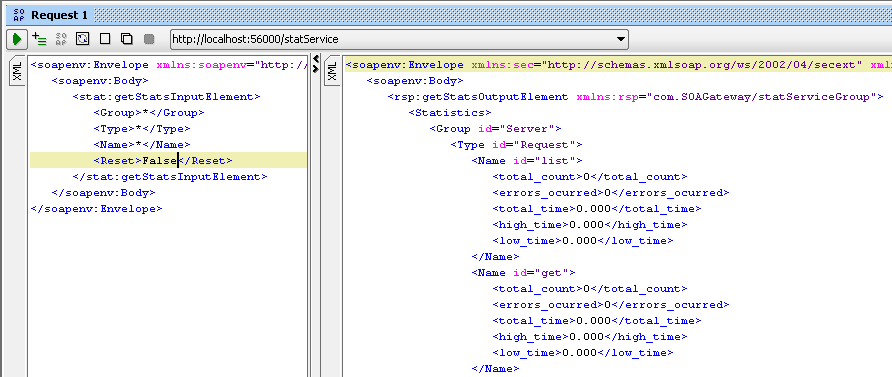Add this request to a TestCase

pos(39,39)
